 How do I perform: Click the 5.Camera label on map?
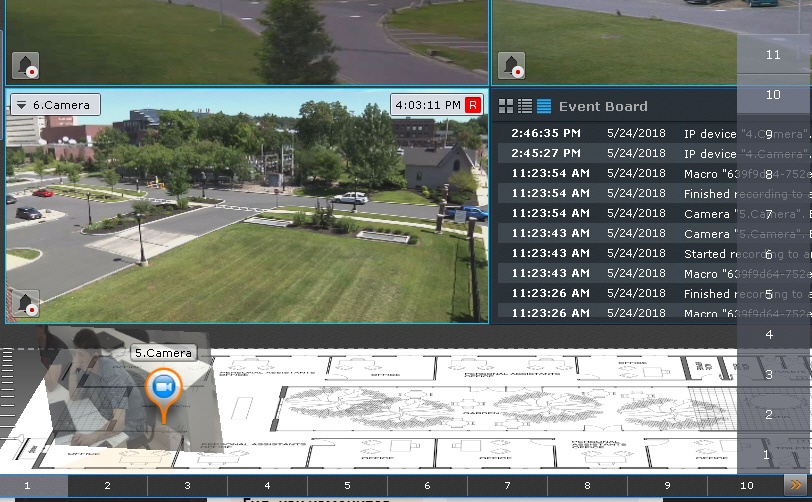(x=163, y=353)
